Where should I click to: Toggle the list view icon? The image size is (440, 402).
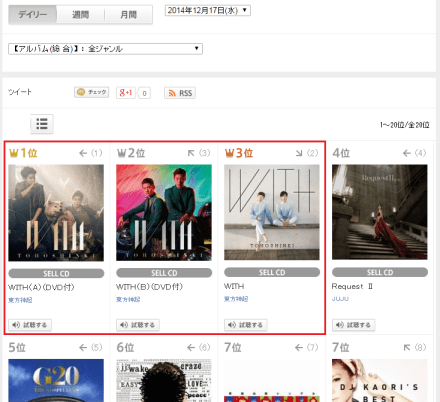click(42, 124)
